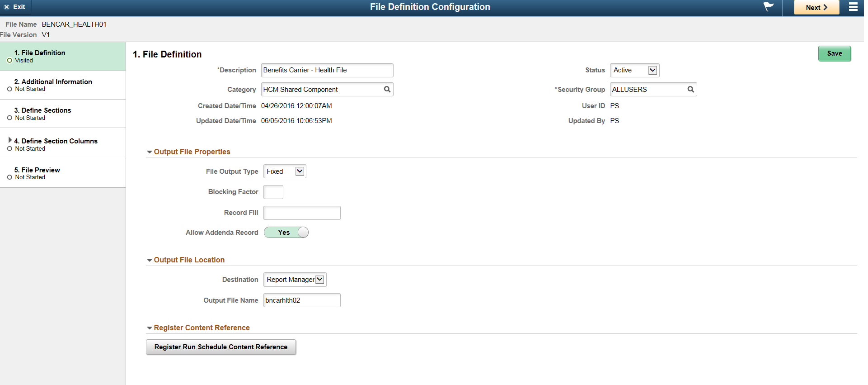
Task: Click the Exit button
Action: coord(15,7)
